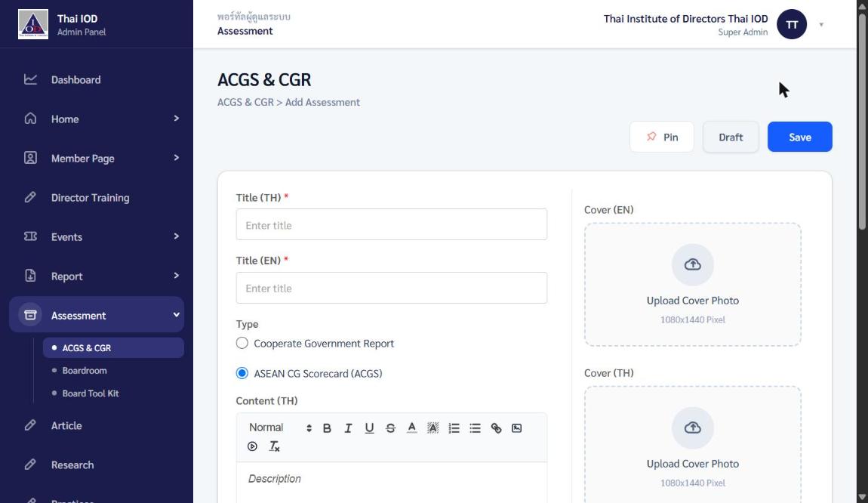Screen dimensions: 868x503
Task: Click the Report document icon
Action: [x=30, y=276]
